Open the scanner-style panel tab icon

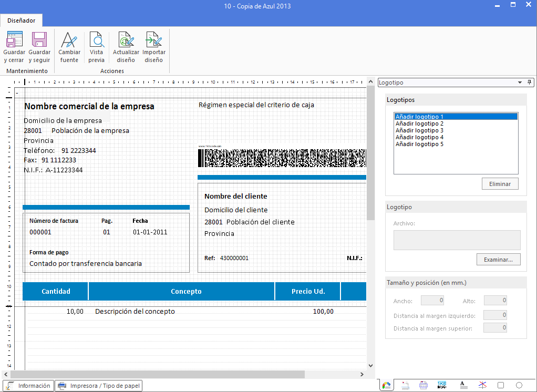(405, 385)
